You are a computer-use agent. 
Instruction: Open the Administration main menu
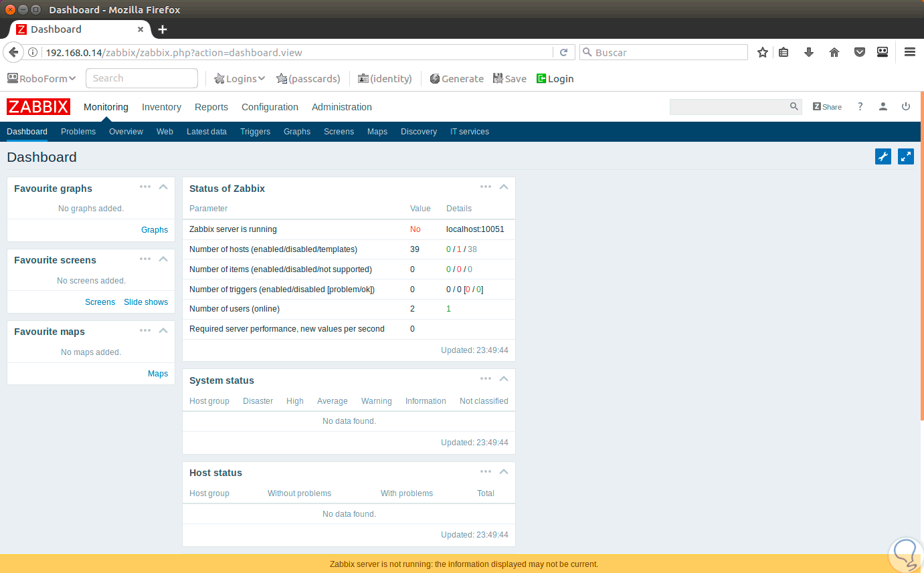[342, 107]
